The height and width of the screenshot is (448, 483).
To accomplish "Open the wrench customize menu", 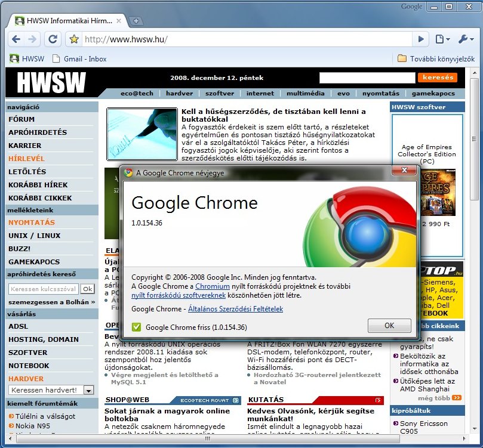I will pyautogui.click(x=466, y=39).
